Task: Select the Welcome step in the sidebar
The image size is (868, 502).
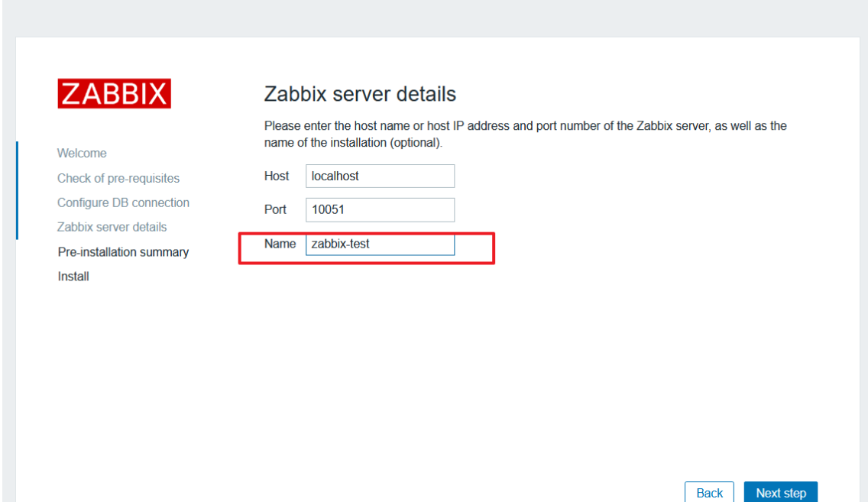Action: pyautogui.click(x=81, y=153)
